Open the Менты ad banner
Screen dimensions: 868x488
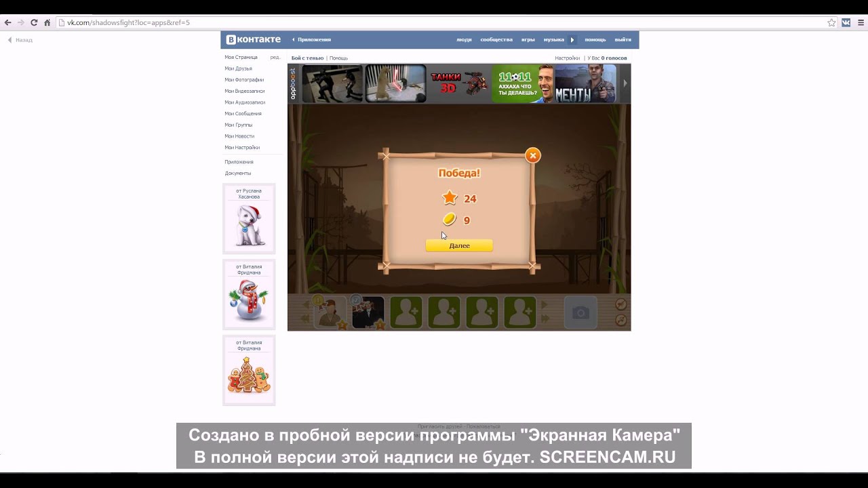click(586, 83)
